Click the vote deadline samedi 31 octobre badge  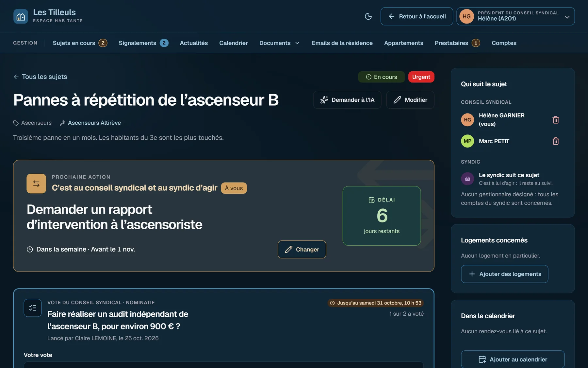pyautogui.click(x=376, y=303)
